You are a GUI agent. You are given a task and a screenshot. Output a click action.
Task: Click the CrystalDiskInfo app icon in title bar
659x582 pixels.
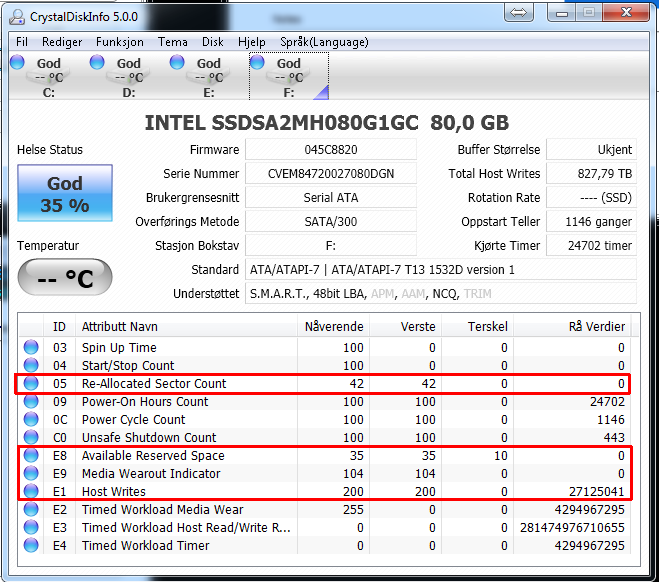(17, 17)
